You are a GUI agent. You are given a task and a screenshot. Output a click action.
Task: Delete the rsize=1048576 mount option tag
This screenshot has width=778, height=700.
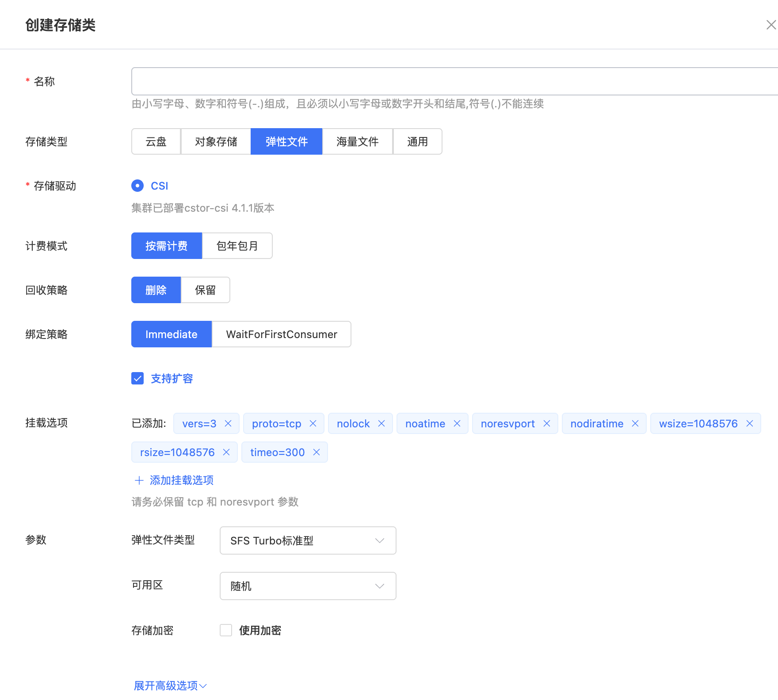226,452
